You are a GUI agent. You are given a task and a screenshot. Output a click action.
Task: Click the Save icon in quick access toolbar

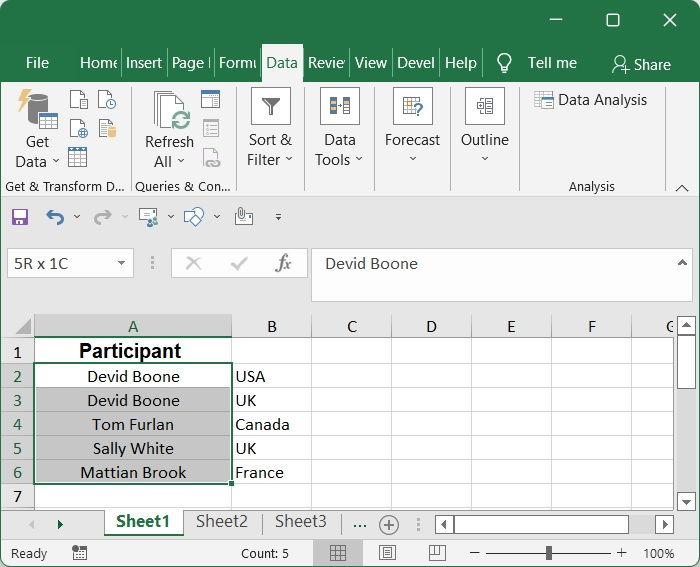[x=20, y=216]
